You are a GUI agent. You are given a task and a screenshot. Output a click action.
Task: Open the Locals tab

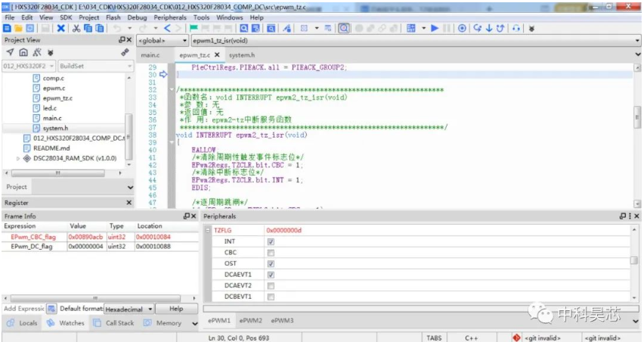point(23,323)
